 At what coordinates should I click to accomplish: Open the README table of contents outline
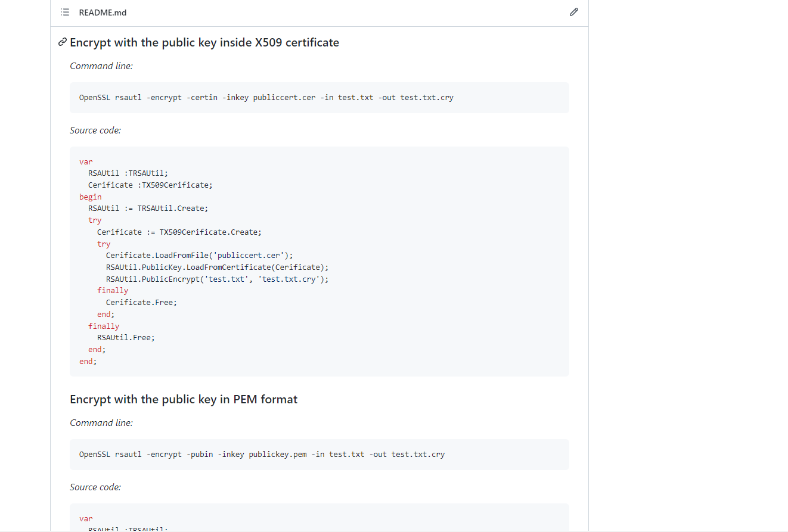65,13
